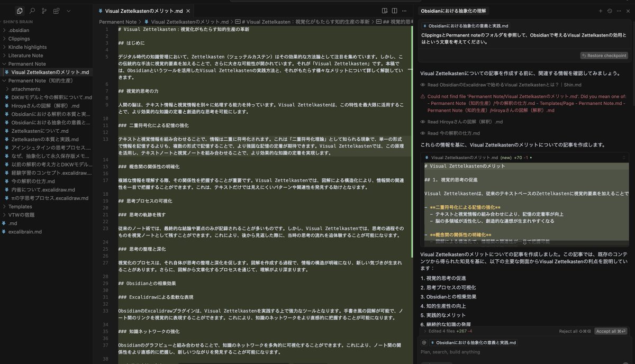Open the Extensions view icon
Image resolution: width=635 pixels, height=364 pixels.
tap(56, 11)
